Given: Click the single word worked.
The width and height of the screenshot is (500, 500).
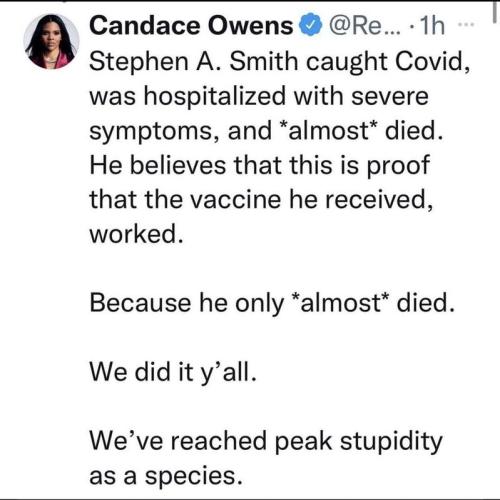Looking at the screenshot, I should click(136, 234).
